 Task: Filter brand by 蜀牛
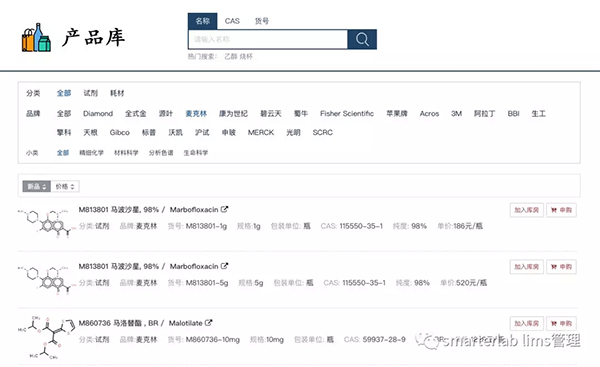pos(301,114)
